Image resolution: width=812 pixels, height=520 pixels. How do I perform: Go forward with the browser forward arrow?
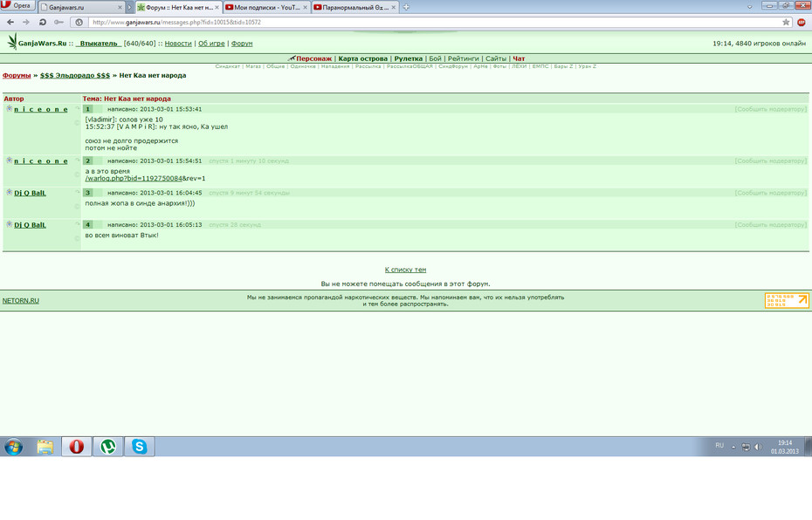(26, 23)
